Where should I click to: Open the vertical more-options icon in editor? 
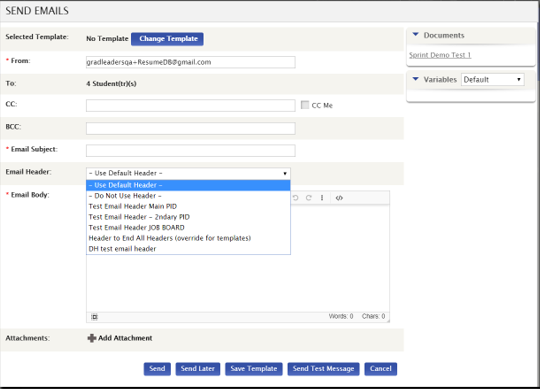322,198
